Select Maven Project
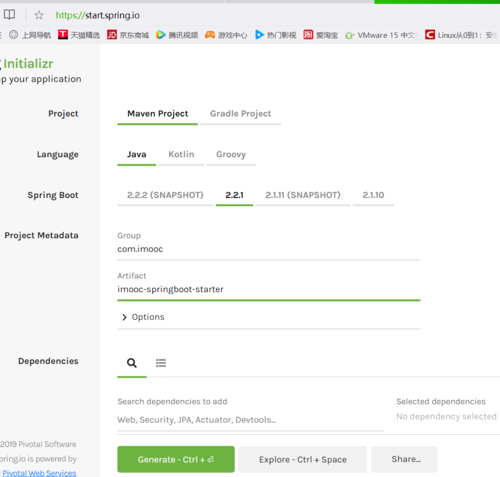500x477 pixels. [158, 114]
